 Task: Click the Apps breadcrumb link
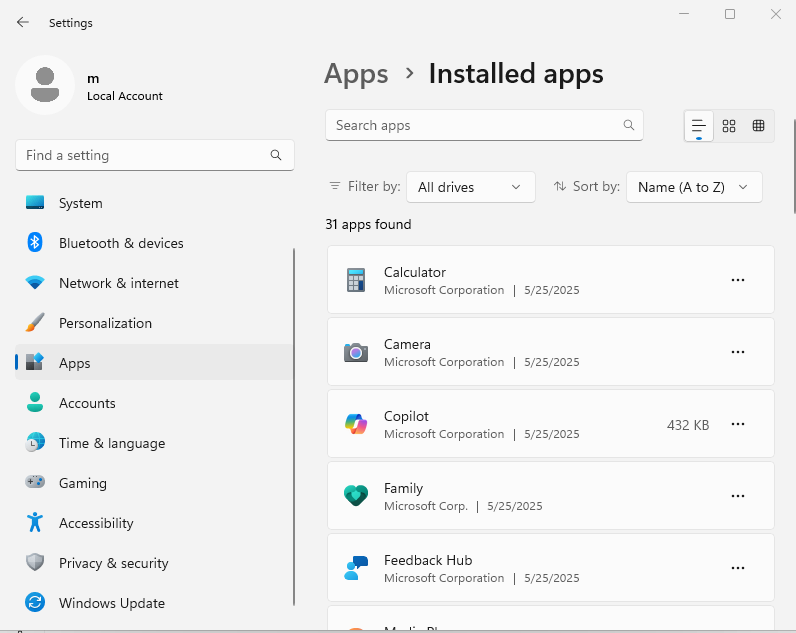tap(356, 74)
